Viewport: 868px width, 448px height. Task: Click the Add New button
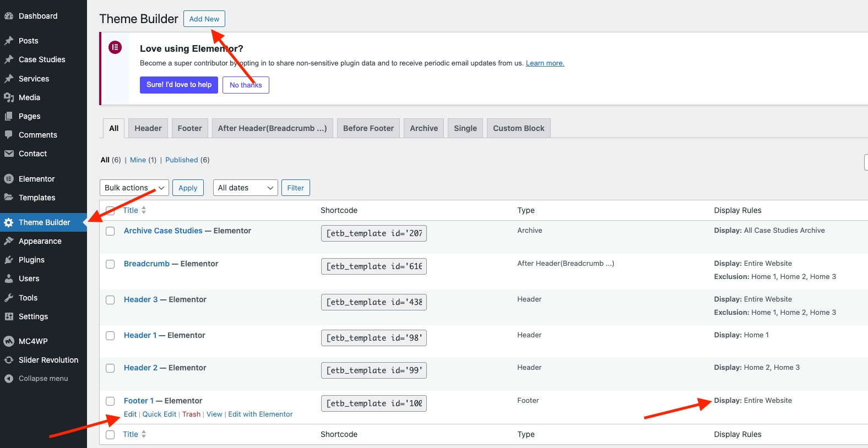pos(204,19)
